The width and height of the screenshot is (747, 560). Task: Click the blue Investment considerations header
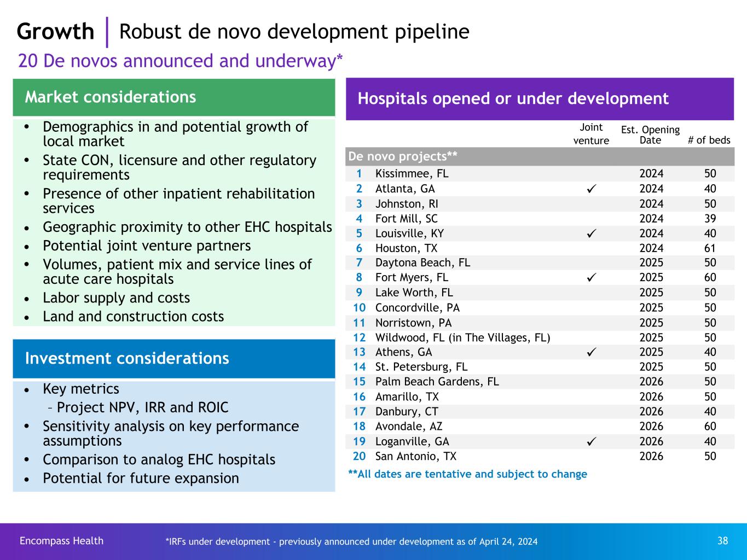pos(173,359)
